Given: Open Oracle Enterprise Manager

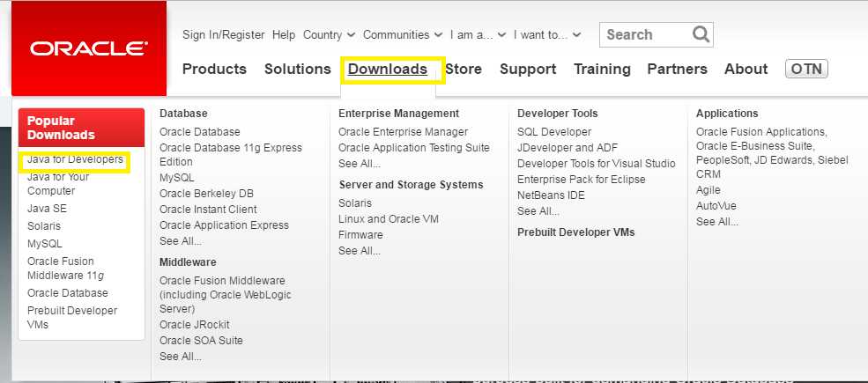Looking at the screenshot, I should (403, 132).
